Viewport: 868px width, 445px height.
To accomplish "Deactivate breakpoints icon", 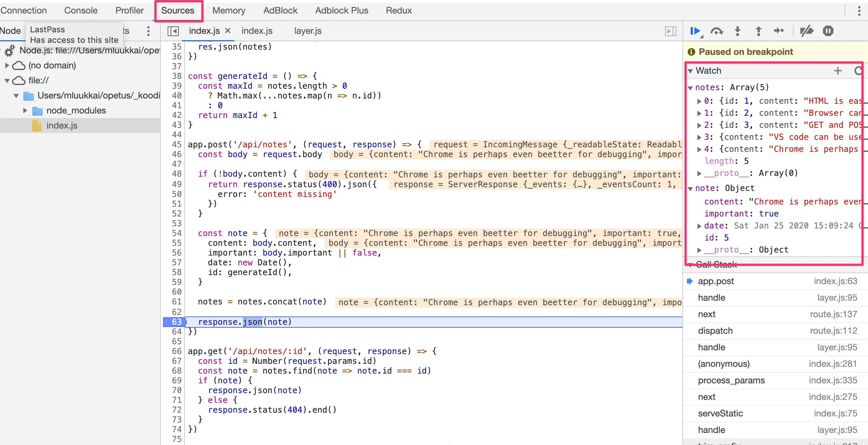I will pos(806,31).
